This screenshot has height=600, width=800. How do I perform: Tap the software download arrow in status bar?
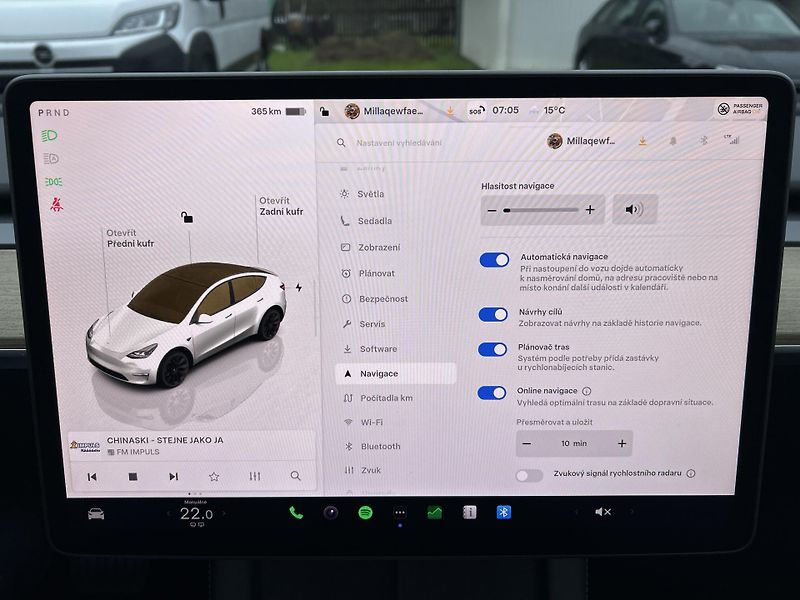click(450, 110)
